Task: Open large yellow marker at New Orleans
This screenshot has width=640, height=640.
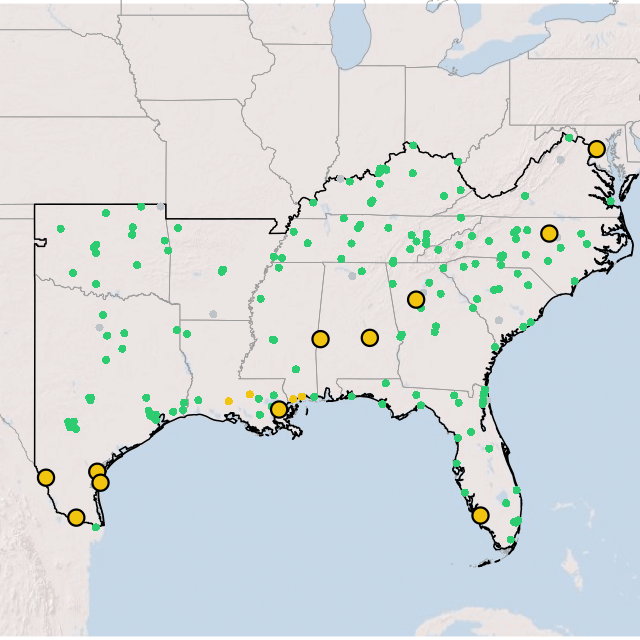Action: 279,409
